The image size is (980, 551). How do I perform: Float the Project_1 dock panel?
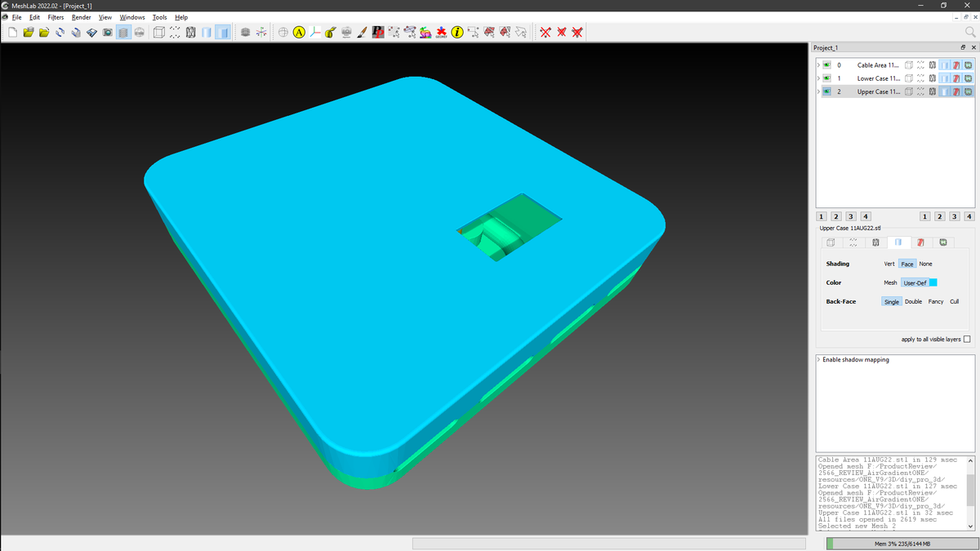click(x=964, y=47)
